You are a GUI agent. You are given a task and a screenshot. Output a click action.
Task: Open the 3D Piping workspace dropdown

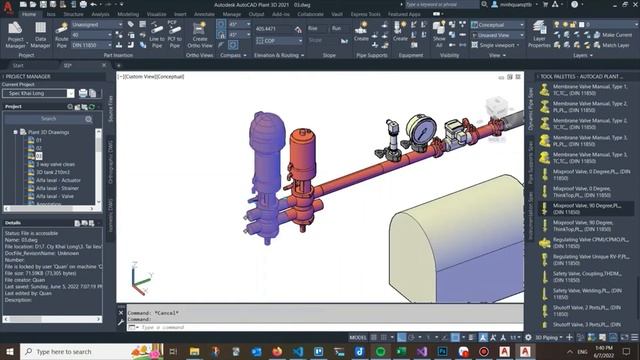549,338
